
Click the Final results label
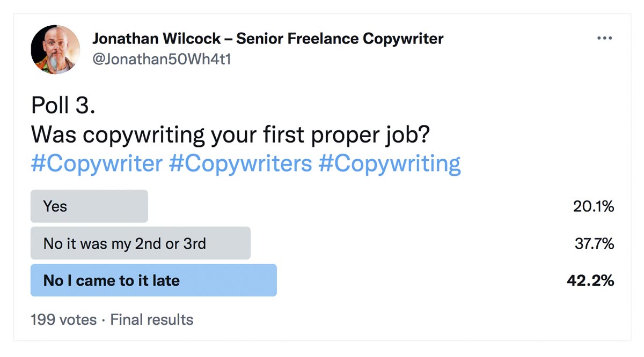pos(151,320)
